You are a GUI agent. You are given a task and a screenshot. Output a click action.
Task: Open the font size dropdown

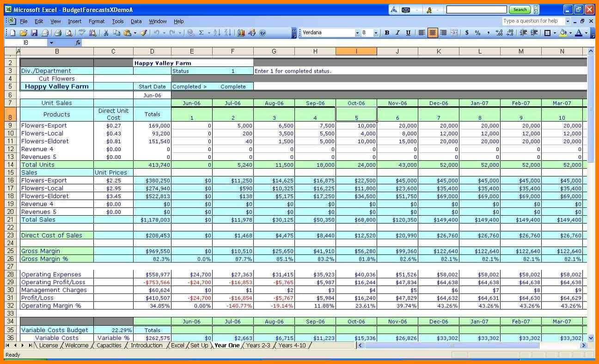[376, 33]
